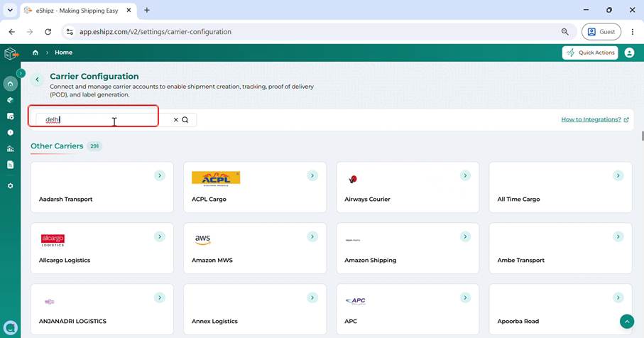
Task: Open Apoorba Road arrow
Action: point(618,298)
